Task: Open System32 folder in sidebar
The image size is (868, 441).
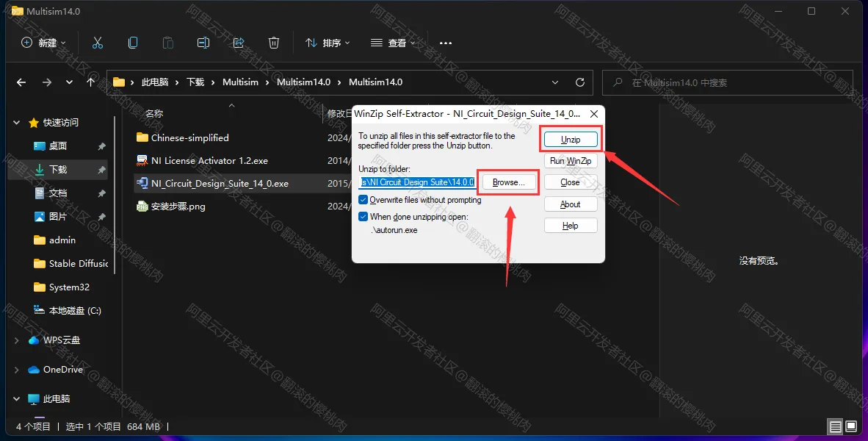Action: point(68,287)
